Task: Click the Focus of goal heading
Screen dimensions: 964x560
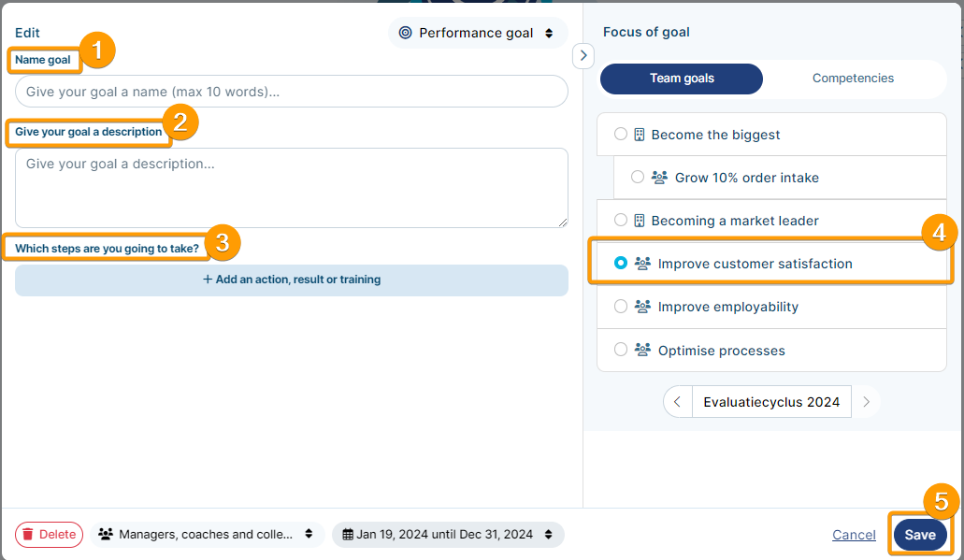Action: (x=646, y=32)
